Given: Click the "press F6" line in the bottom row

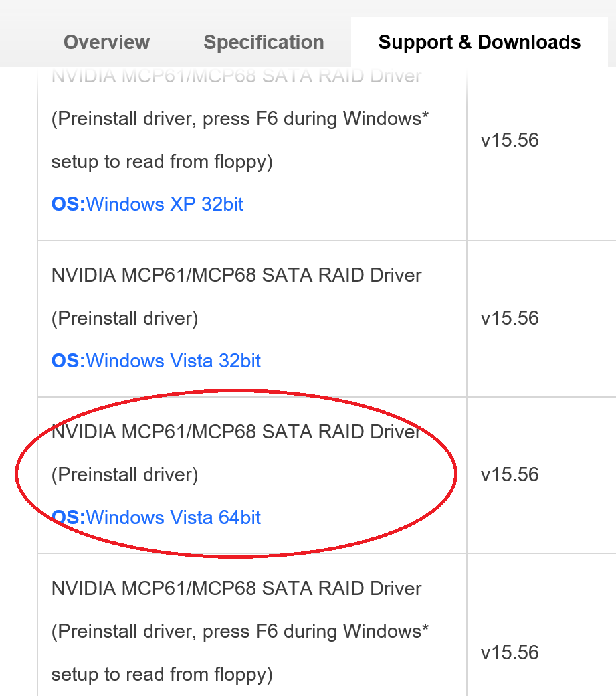Looking at the screenshot, I should coord(240,631).
